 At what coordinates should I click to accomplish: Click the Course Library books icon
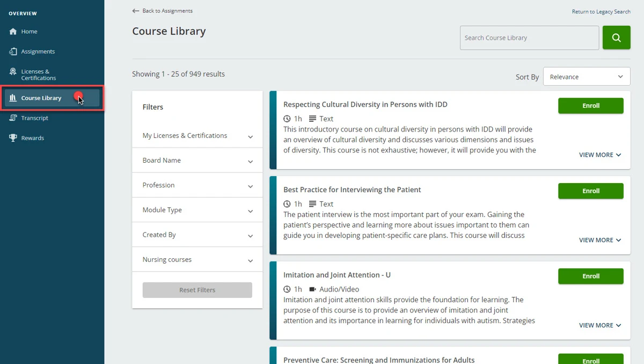tap(13, 98)
